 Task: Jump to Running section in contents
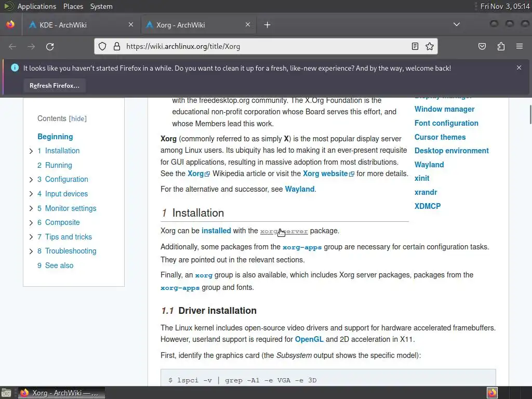click(x=55, y=165)
